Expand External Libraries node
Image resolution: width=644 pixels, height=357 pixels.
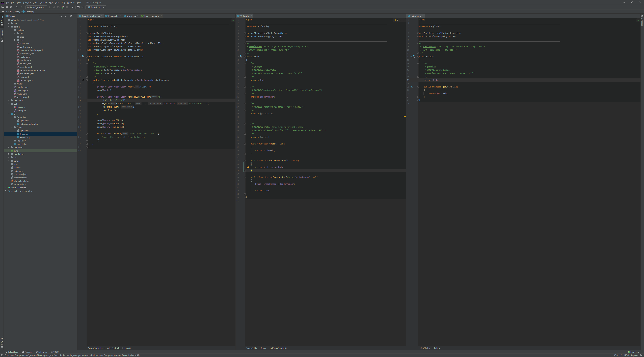6,188
